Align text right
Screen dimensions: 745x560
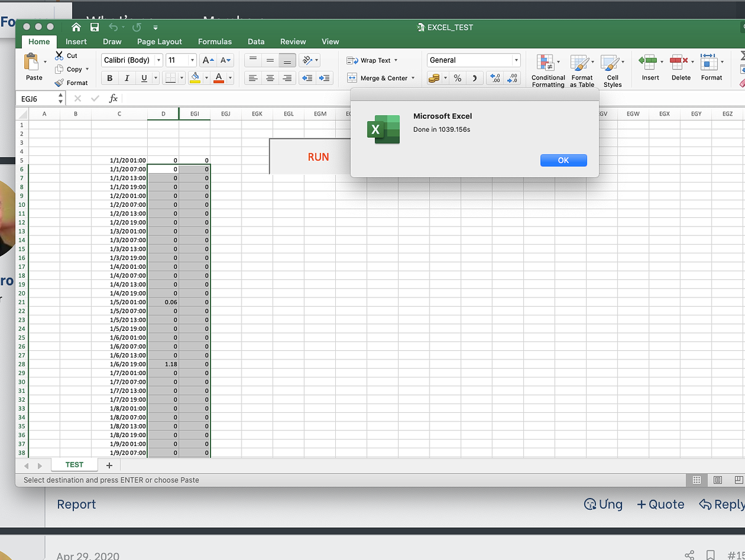tap(287, 78)
